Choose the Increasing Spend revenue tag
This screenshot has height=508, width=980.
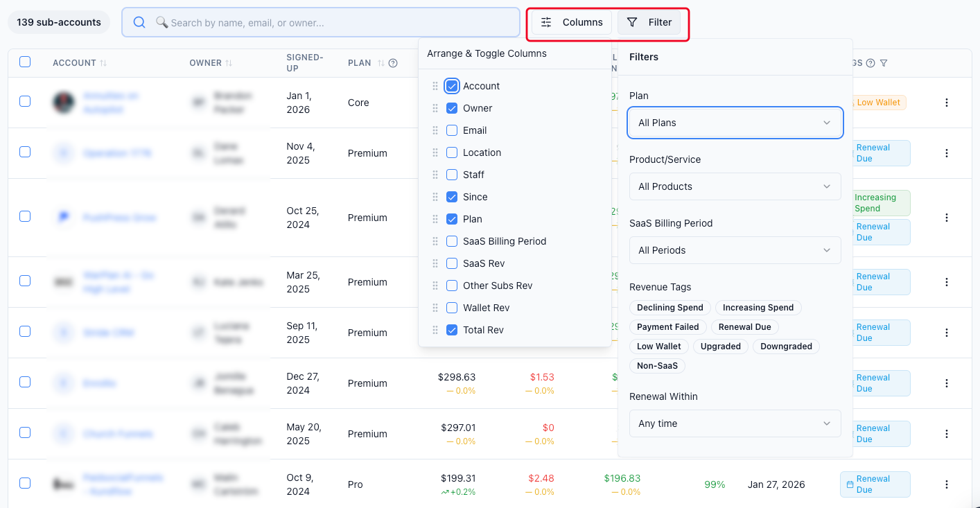coord(758,308)
